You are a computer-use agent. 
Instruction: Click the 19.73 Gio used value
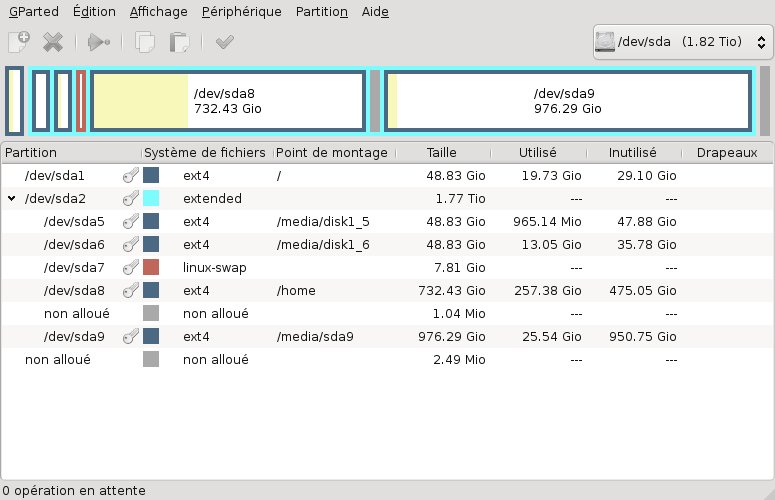coord(552,175)
